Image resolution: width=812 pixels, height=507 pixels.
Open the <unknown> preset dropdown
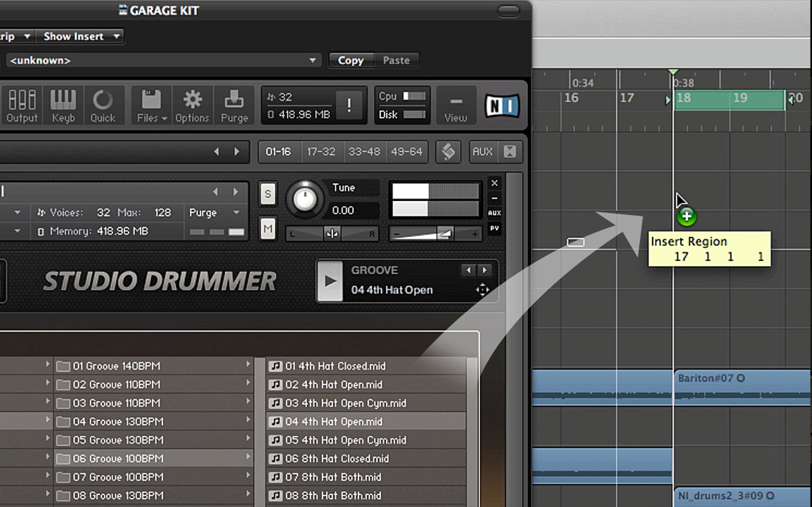point(162,60)
